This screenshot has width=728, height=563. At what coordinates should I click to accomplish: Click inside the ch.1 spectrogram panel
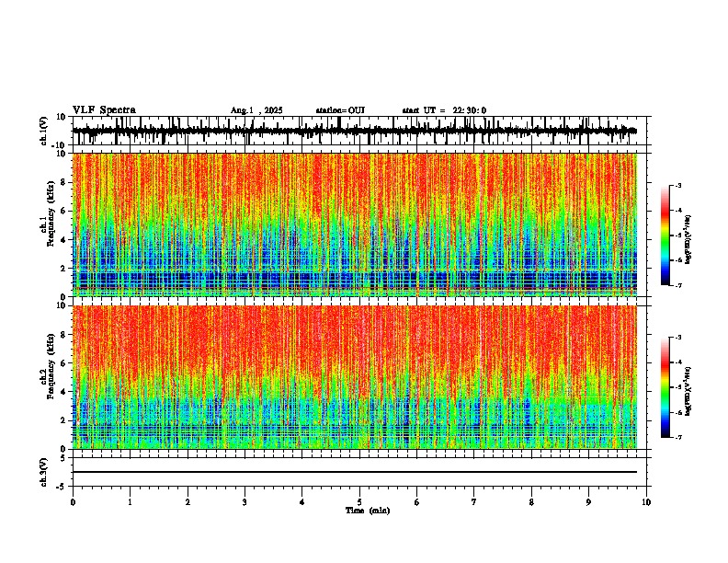click(355, 224)
